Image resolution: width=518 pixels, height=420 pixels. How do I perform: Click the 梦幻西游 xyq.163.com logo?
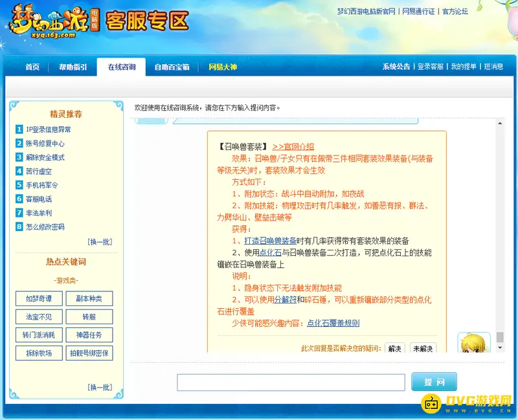click(54, 21)
